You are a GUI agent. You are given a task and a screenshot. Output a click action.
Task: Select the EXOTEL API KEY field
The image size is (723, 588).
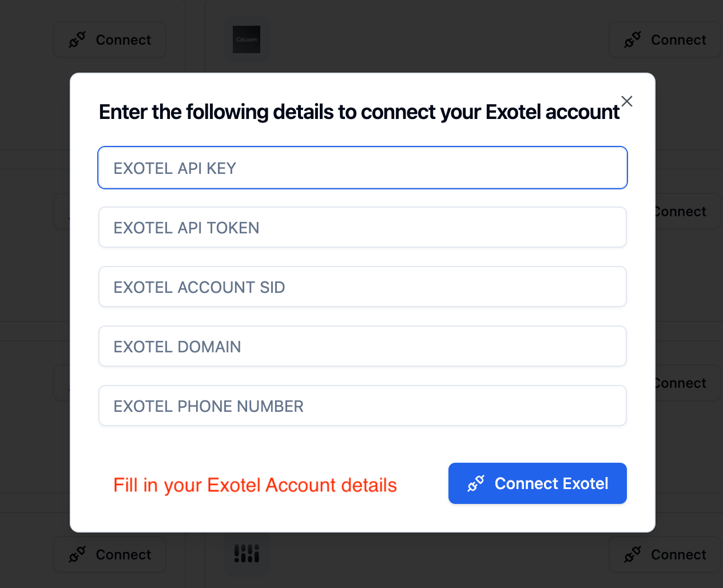363,168
